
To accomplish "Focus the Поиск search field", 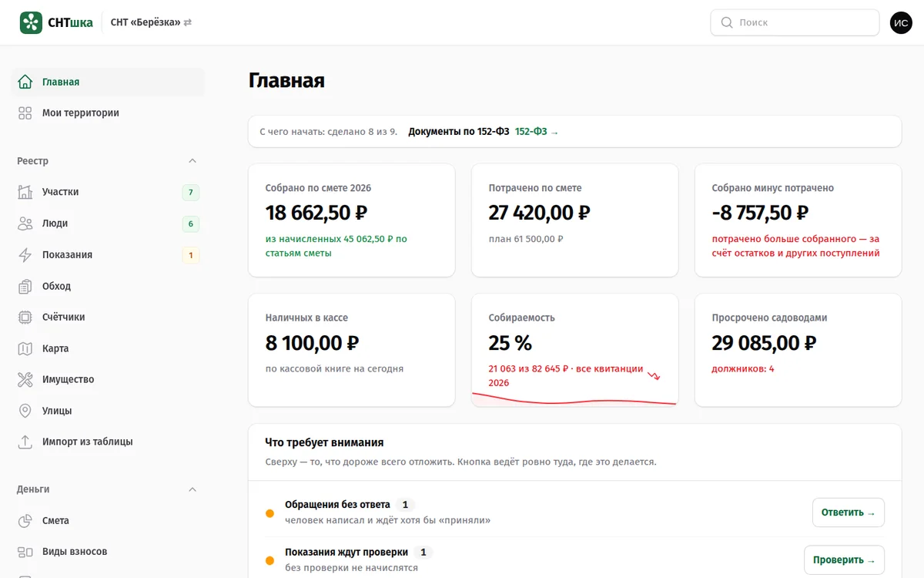I will pos(795,22).
